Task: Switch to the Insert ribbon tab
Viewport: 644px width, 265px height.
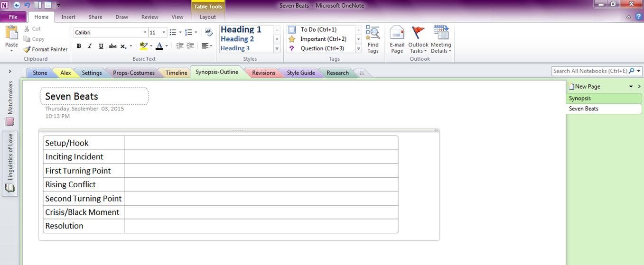Action: (x=68, y=17)
